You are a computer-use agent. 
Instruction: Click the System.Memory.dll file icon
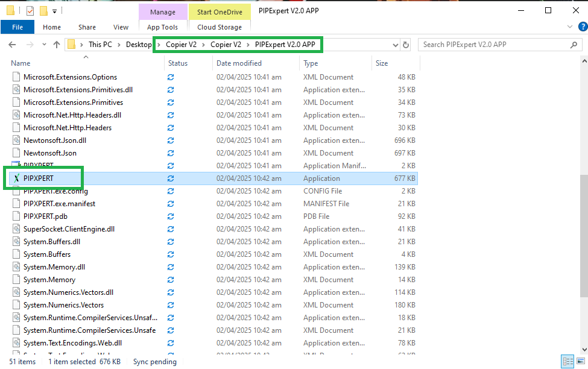16,267
